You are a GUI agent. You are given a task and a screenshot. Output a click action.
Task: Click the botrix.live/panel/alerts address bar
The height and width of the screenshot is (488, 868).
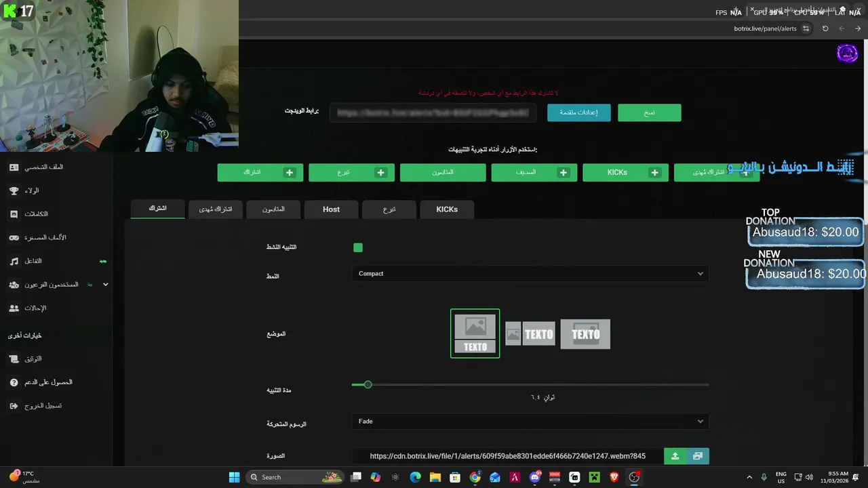click(x=765, y=28)
